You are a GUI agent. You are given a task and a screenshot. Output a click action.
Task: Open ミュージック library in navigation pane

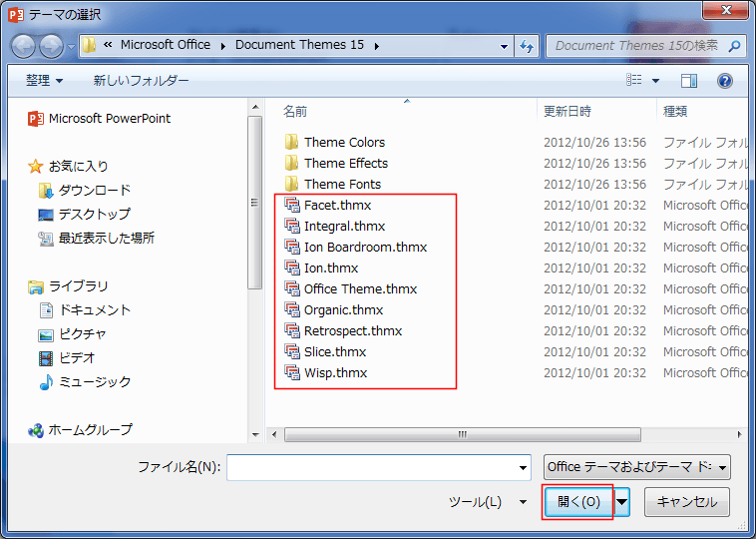pos(85,382)
